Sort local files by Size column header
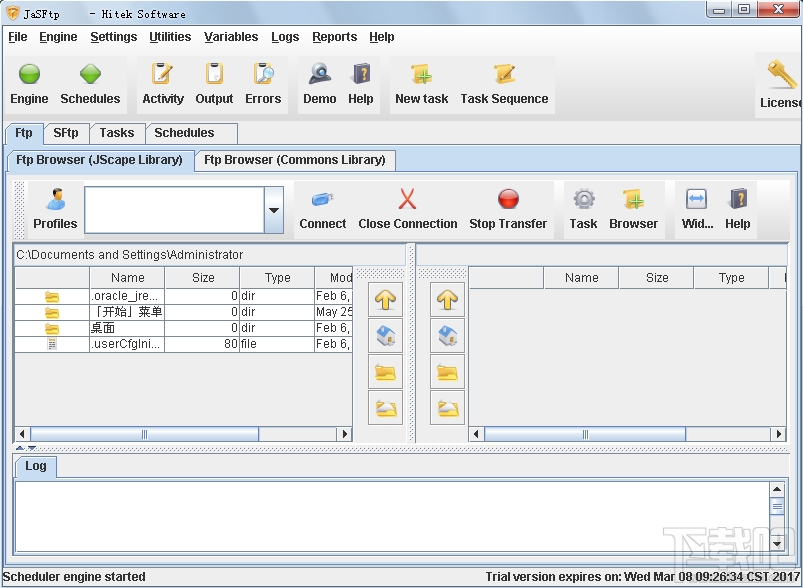This screenshot has width=803, height=588. (x=203, y=278)
